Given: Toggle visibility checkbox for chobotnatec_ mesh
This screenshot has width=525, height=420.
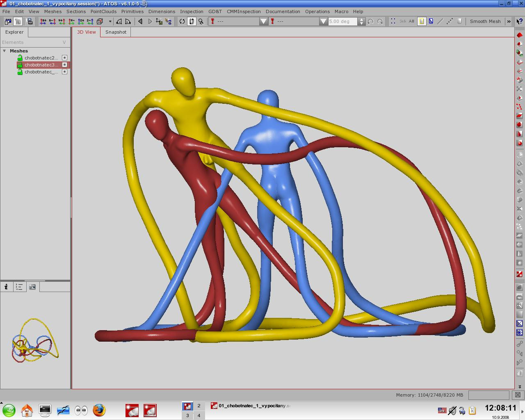Looking at the screenshot, I should pos(64,72).
